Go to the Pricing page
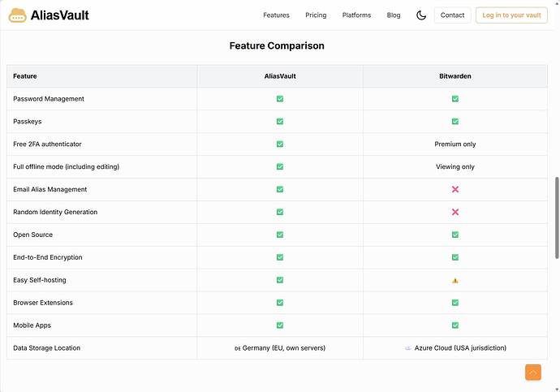 coord(316,15)
